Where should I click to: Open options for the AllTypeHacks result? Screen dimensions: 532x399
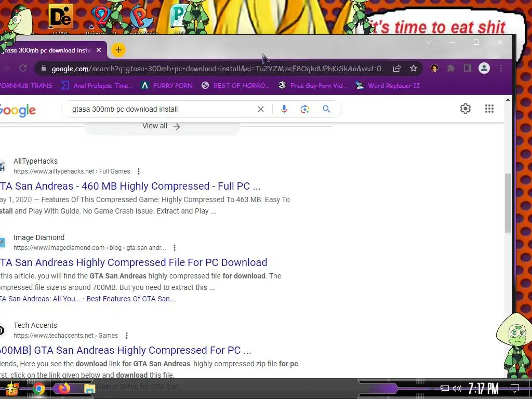138,171
